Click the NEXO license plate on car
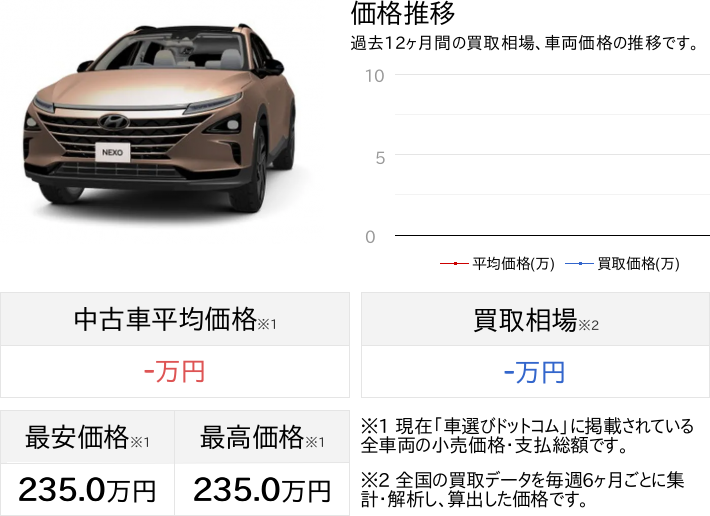Screen dimensions: 710x516 112,153
